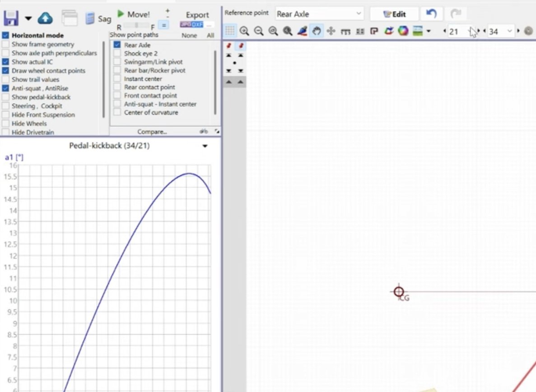Open the Reference point Rear Axle dropdown

coord(319,14)
